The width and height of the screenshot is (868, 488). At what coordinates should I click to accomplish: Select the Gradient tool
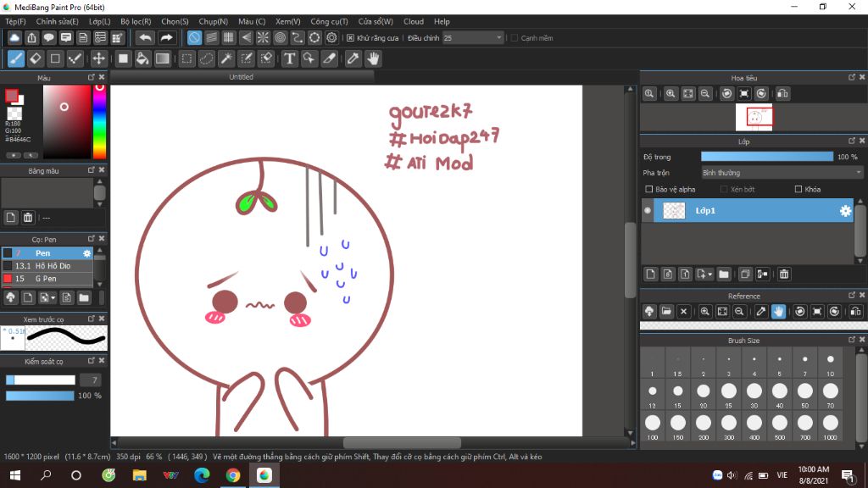162,58
